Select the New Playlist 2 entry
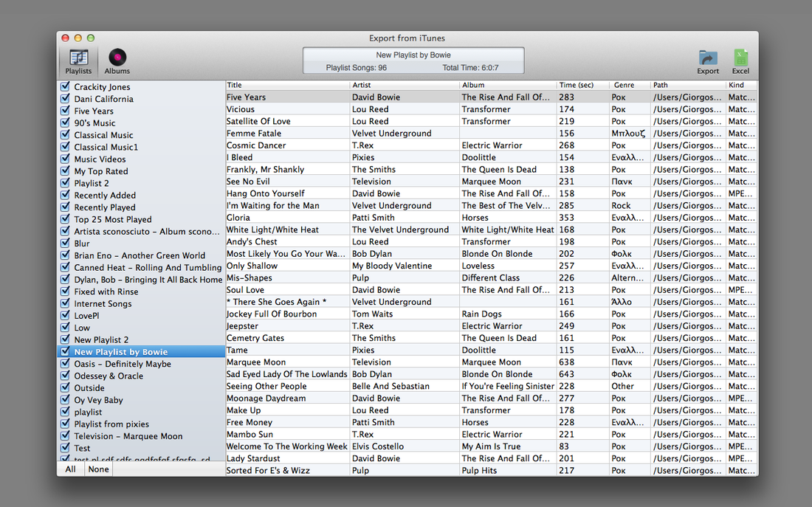This screenshot has width=812, height=507. coord(101,339)
